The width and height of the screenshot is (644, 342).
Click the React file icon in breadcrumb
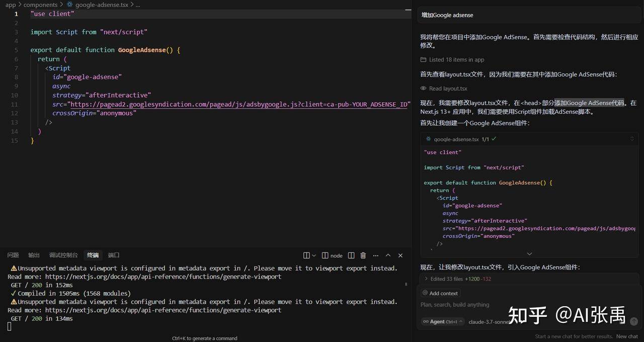(69, 5)
